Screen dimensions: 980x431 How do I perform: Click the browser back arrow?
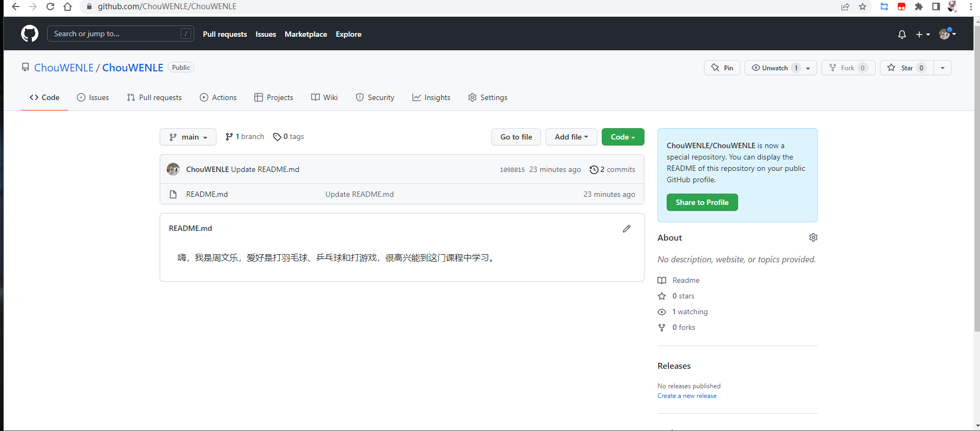(15, 6)
